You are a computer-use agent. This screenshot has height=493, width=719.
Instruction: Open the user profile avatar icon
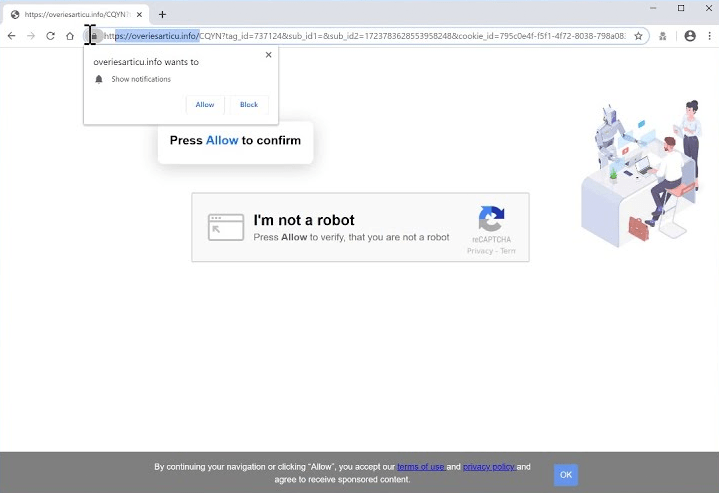689,36
